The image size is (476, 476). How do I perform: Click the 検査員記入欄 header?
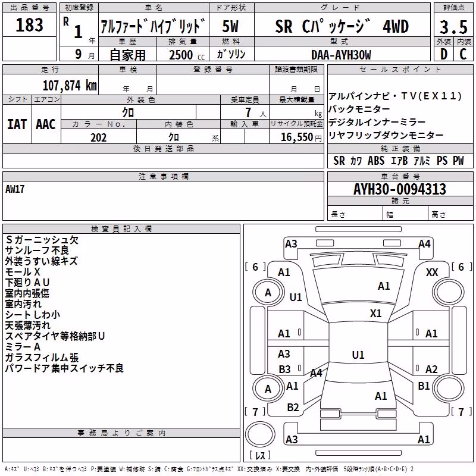coord(121,229)
